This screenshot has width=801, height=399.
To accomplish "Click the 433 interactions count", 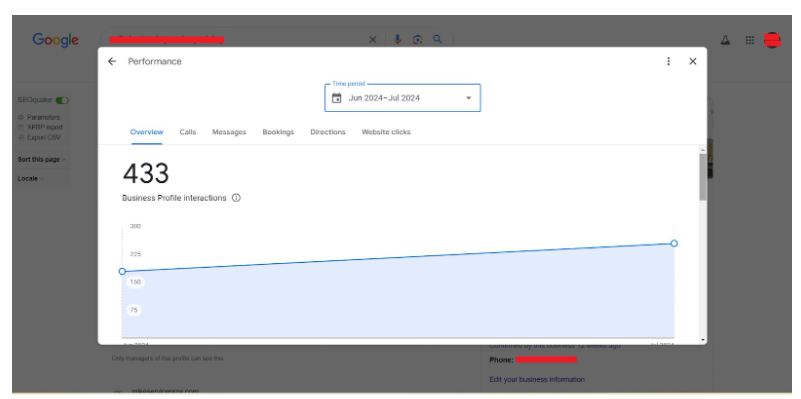I will click(146, 173).
